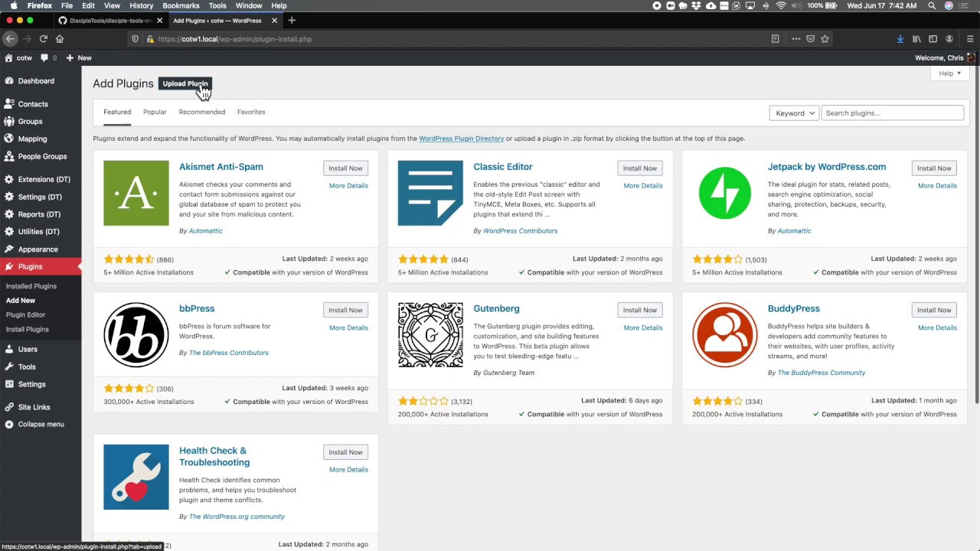Image resolution: width=980 pixels, height=551 pixels.
Task: Open Tools in the sidebar
Action: [x=27, y=367]
